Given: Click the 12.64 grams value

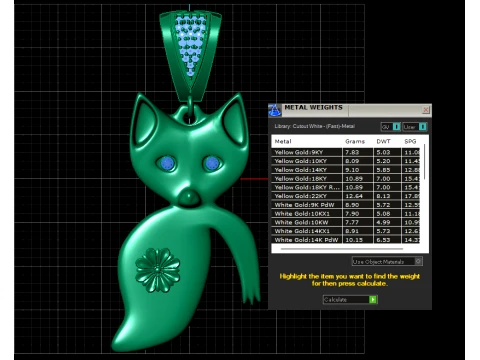Looking at the screenshot, I should tap(354, 196).
